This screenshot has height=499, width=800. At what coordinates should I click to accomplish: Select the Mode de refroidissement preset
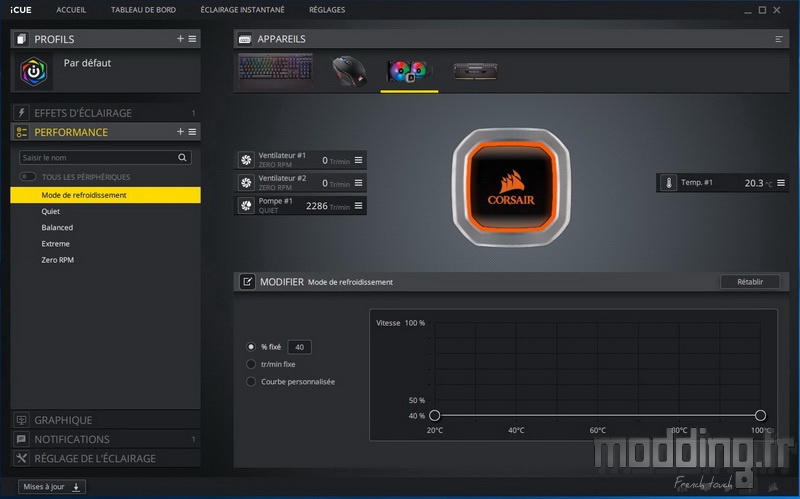click(106, 195)
